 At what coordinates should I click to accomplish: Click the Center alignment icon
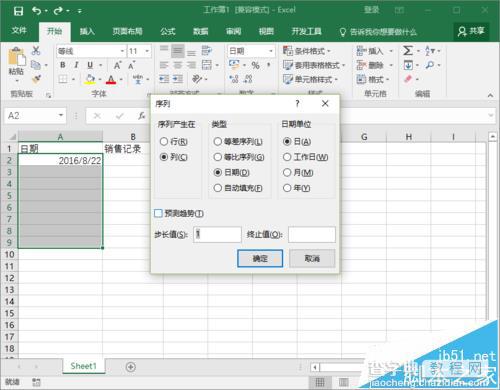pos(178,65)
